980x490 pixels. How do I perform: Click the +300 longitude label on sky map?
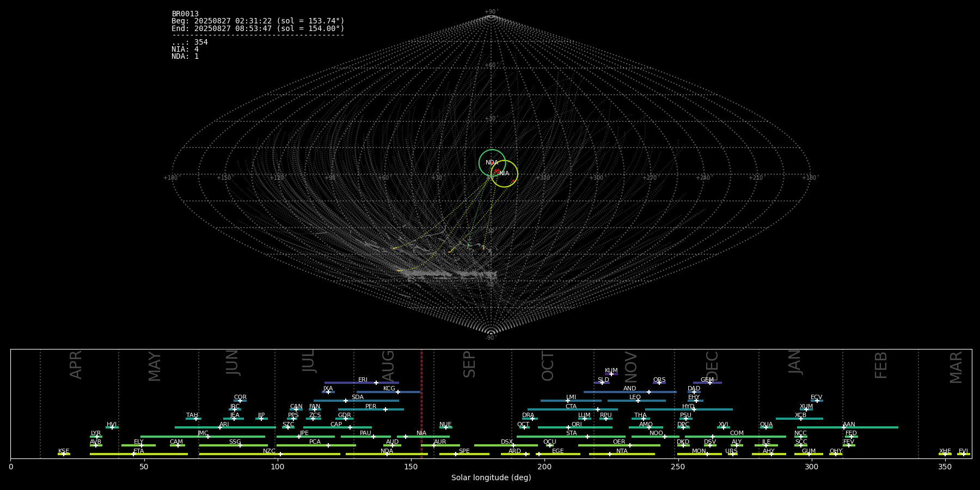[597, 178]
